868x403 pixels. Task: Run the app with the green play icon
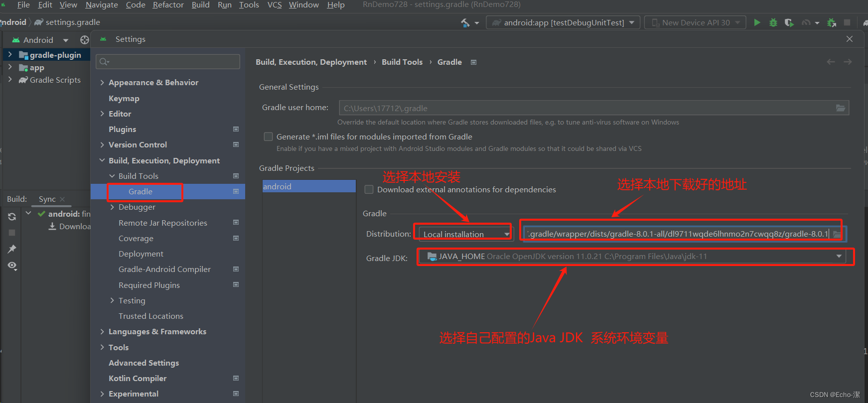[757, 22]
